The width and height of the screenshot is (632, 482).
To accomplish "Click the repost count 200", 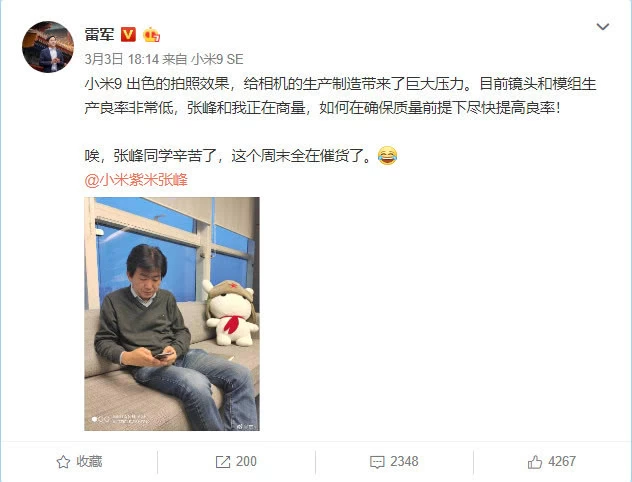I will [x=246, y=462].
